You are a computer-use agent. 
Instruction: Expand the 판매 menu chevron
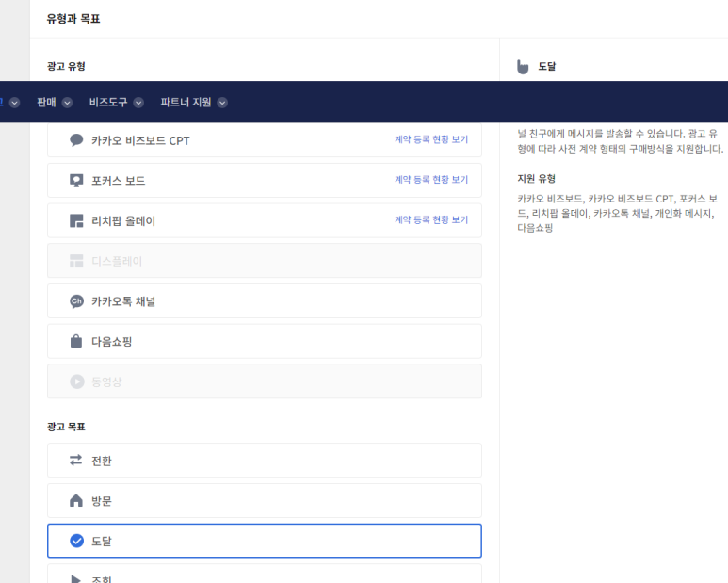point(67,103)
